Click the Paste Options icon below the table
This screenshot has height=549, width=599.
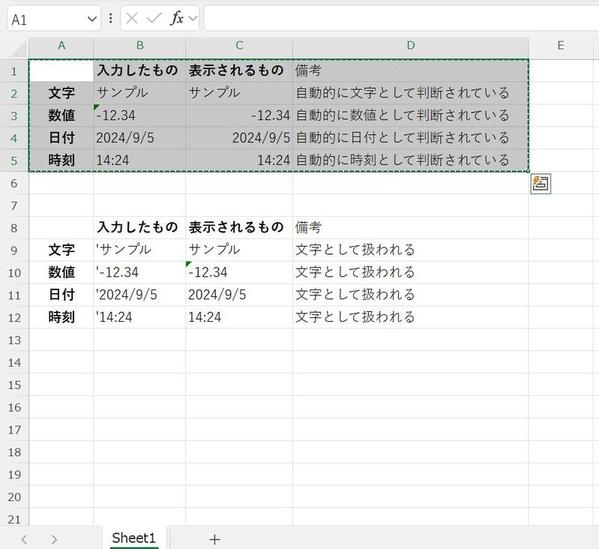coord(540,184)
